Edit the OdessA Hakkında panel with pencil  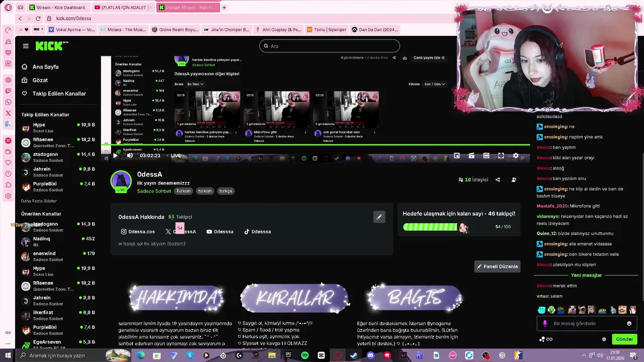point(379,217)
